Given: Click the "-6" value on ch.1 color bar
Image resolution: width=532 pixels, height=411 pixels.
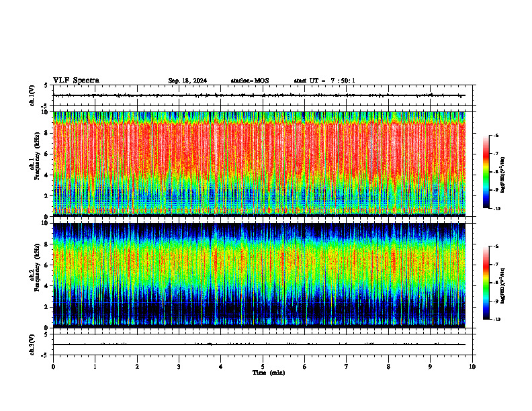Looking at the screenshot, I should click(496, 135).
